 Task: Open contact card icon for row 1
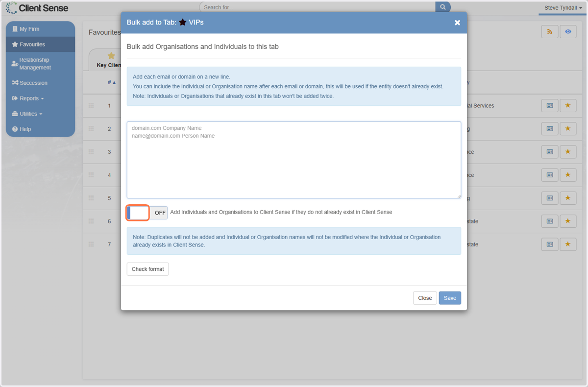click(x=550, y=105)
